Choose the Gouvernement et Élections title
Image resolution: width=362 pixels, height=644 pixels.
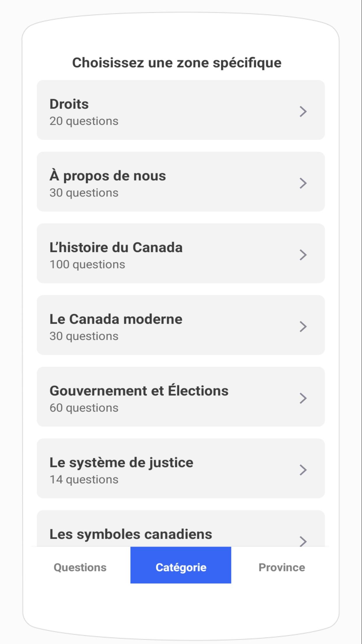pos(139,390)
